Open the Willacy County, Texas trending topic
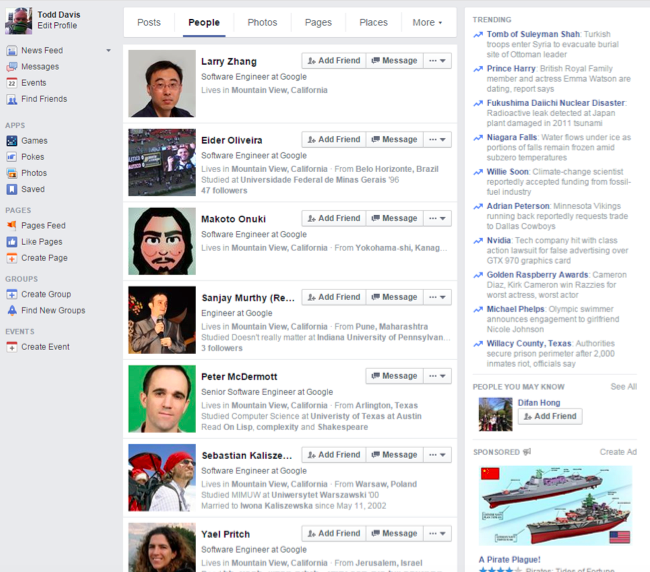Viewport: 650px width, 572px height. pos(529,344)
